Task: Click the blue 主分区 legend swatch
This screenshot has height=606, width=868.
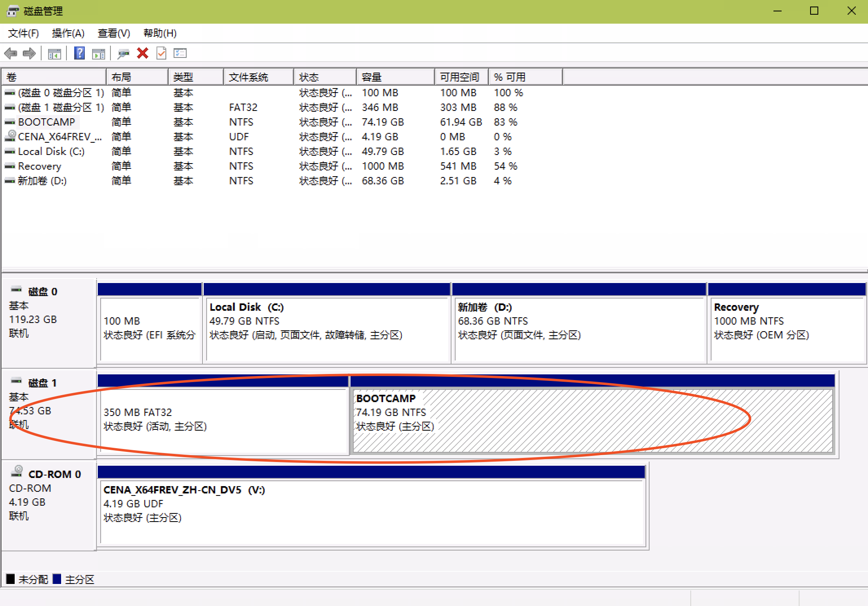Action: 57,579
